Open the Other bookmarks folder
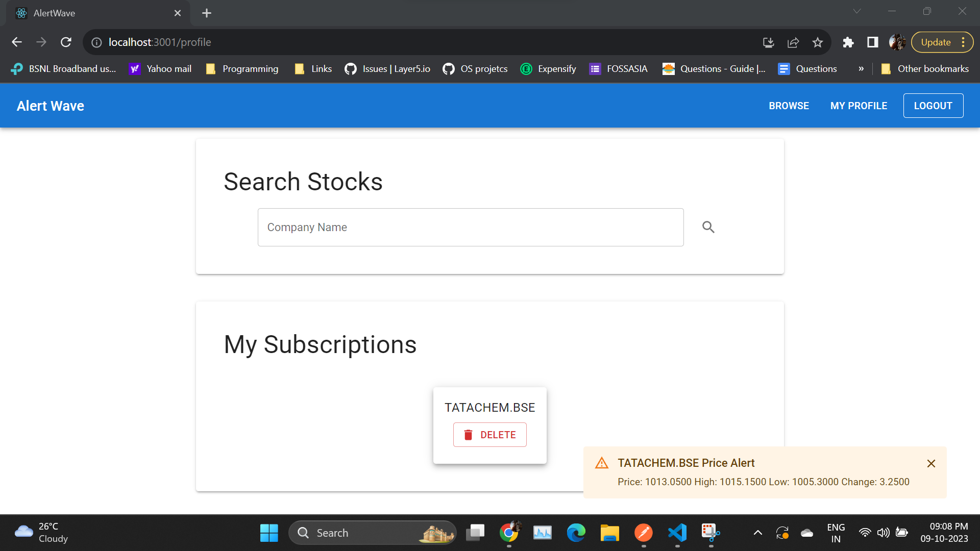 (925, 69)
